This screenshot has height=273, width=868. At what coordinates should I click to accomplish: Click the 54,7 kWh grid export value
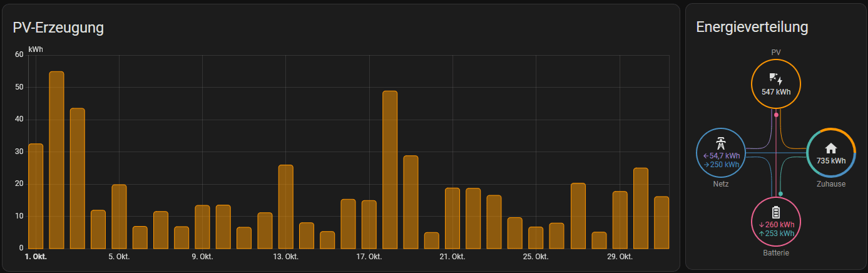(722, 156)
